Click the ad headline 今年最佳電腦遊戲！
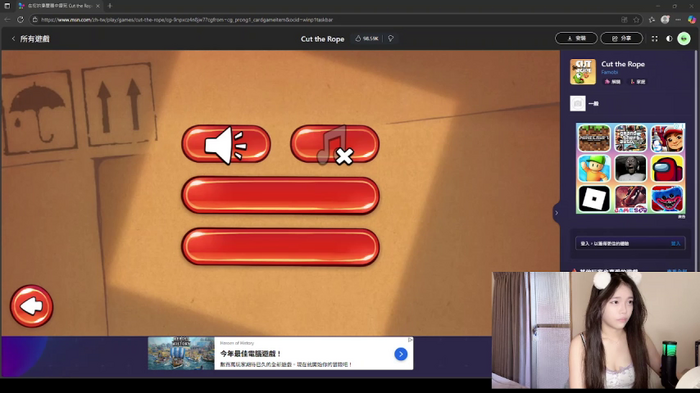Viewport: 700px width, 393px height. tap(251, 354)
